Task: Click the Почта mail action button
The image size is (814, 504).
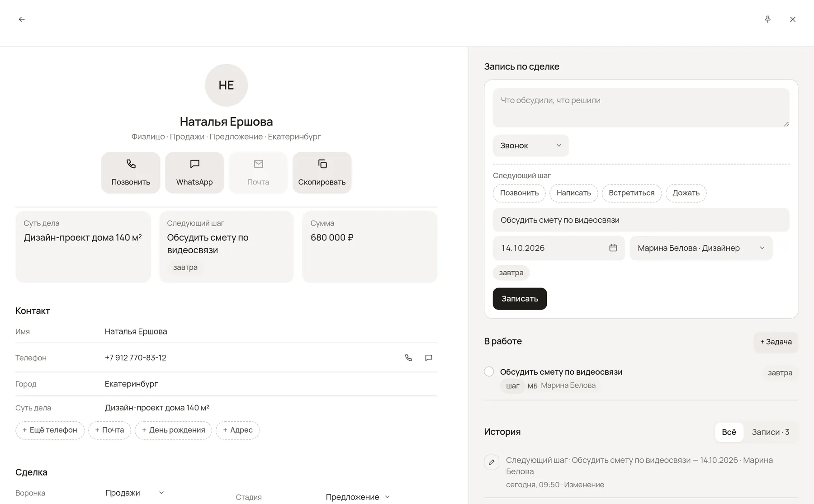Action: coord(258,173)
